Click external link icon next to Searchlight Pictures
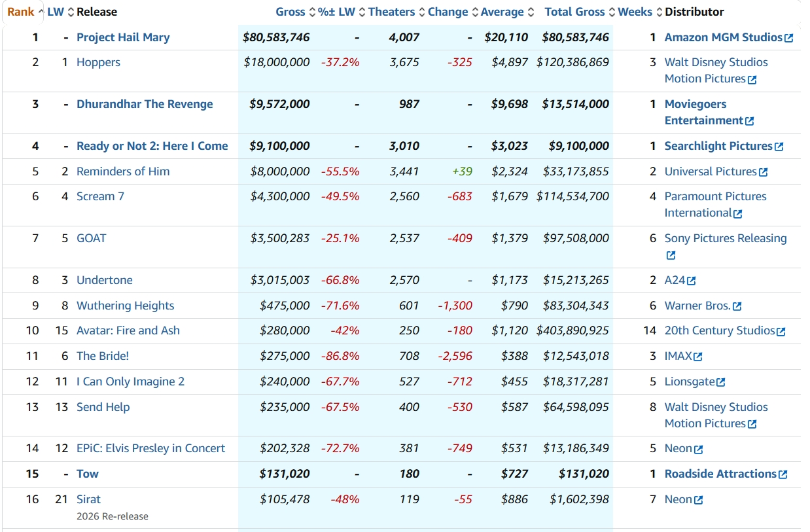810x532 pixels. click(x=779, y=147)
